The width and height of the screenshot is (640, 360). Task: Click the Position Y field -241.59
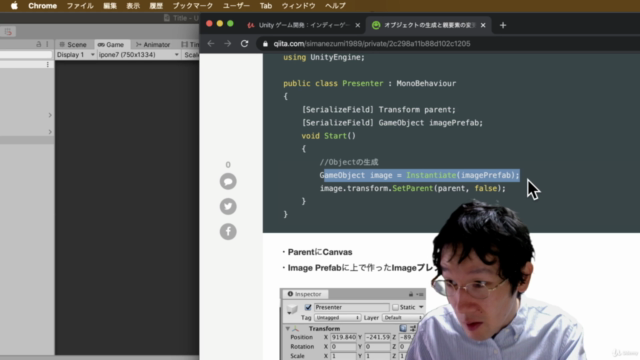[378, 337]
